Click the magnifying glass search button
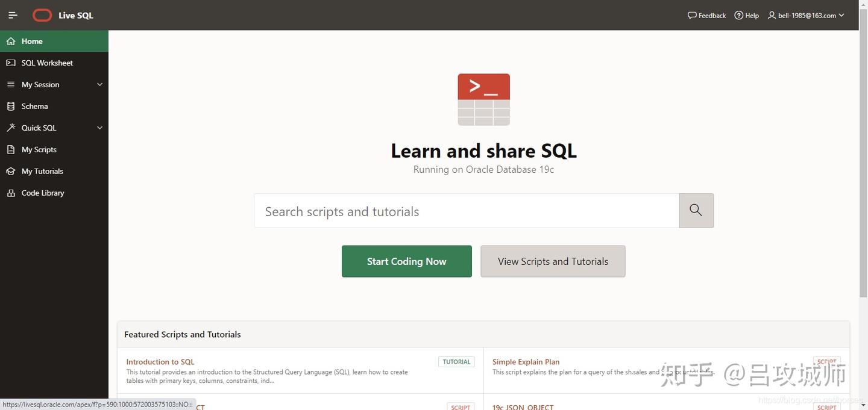The width and height of the screenshot is (868, 410). point(696,210)
